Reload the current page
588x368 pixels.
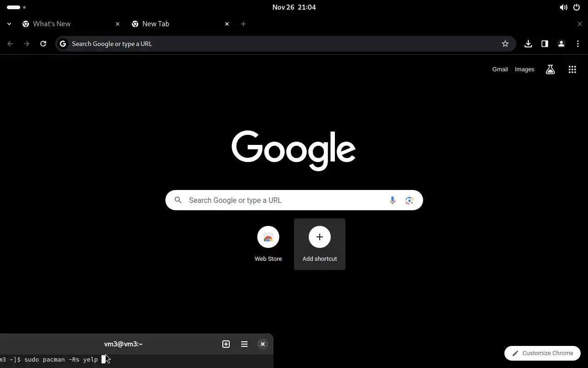(43, 44)
